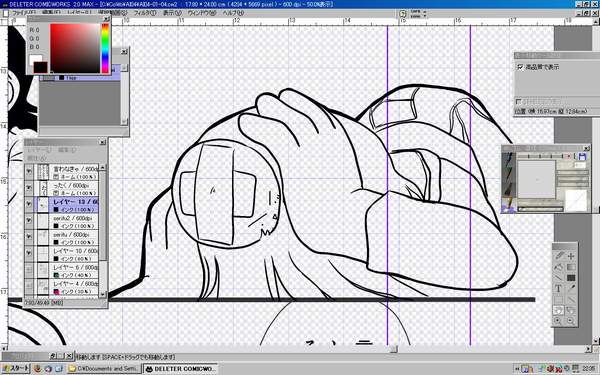Image resolution: width=600 pixels, height=375 pixels.
Task: Close the brush settings panel
Action: tap(587, 148)
